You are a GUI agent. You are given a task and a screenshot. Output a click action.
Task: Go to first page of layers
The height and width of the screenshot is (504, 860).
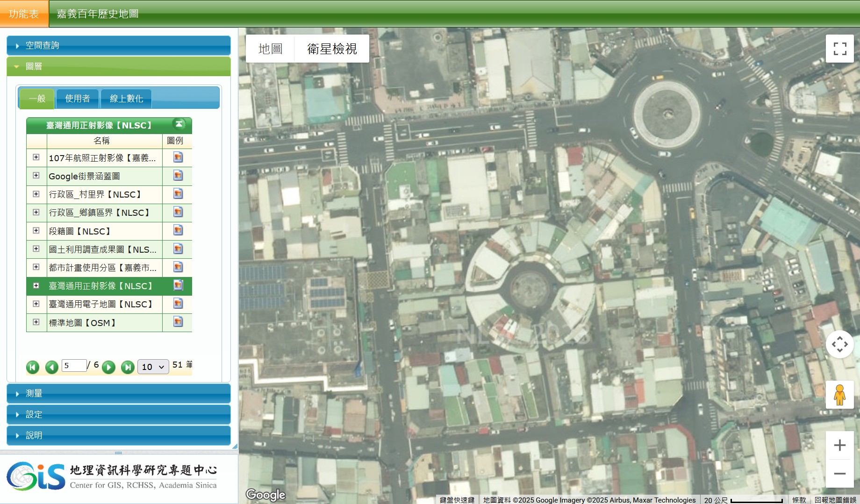[33, 367]
